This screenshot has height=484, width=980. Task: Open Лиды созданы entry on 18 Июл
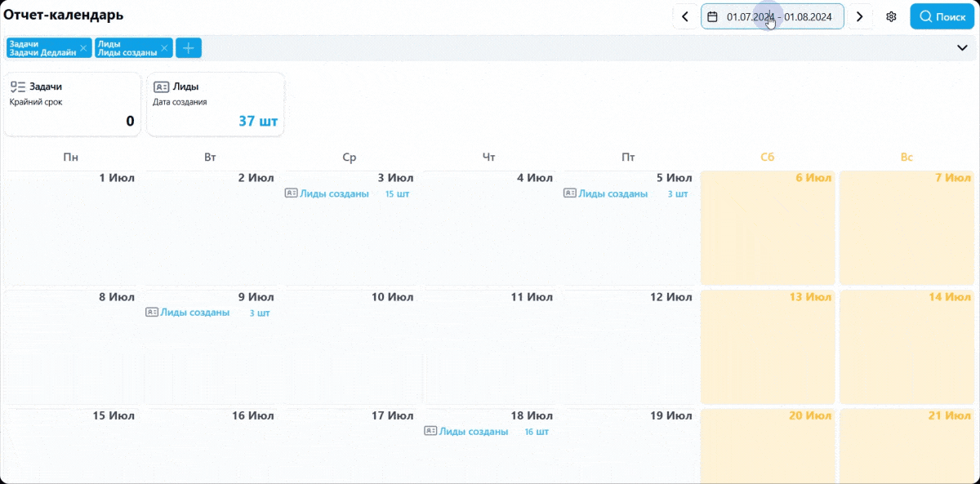[x=474, y=431]
